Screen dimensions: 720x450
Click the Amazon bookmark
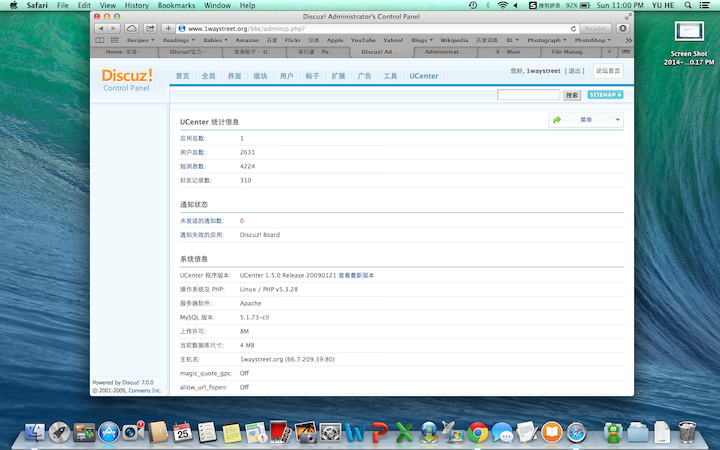click(247, 40)
